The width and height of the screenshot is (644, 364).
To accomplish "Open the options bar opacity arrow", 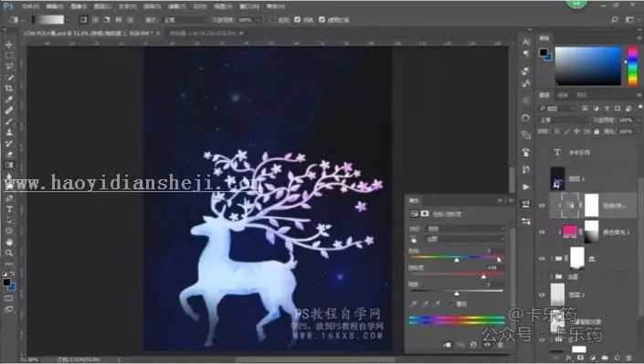I will (x=258, y=20).
